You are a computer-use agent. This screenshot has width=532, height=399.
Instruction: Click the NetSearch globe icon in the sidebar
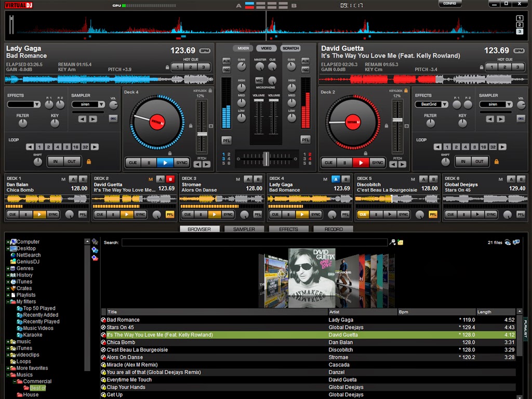(14, 255)
